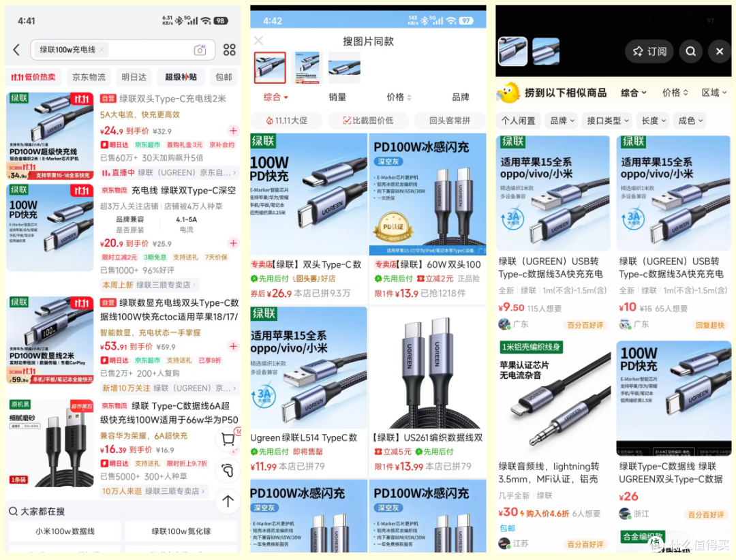Tap the 大家都在搜 search icon
The height and width of the screenshot is (560, 736).
(13, 511)
